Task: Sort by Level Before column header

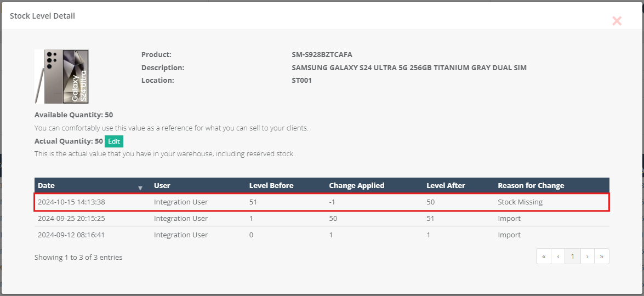Action: coord(271,186)
